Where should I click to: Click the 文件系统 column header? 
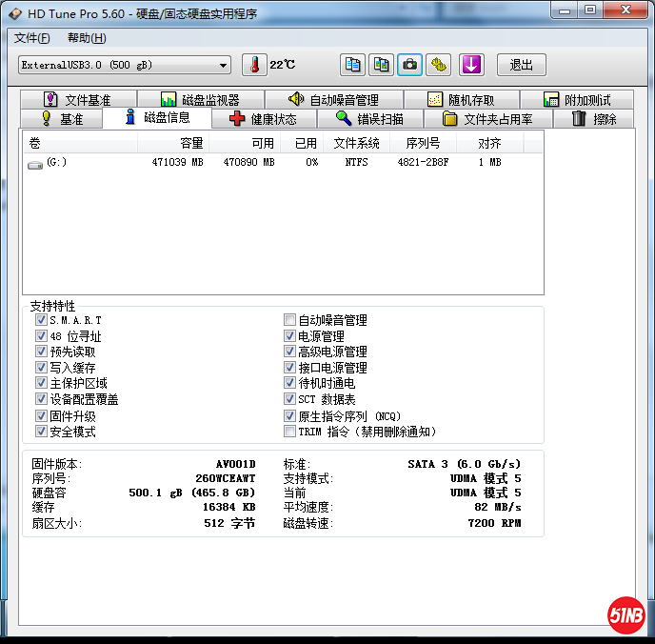coord(356,143)
